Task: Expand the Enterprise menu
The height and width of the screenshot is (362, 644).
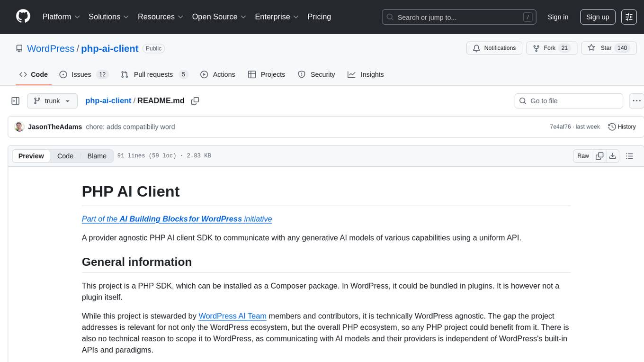Action: tap(277, 17)
